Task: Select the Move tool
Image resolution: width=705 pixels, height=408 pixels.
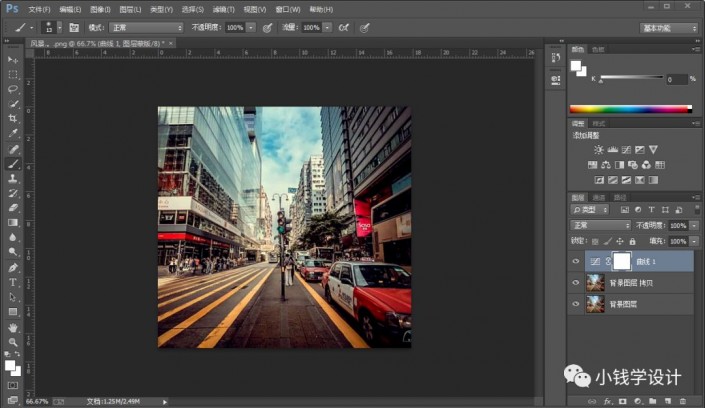Action: [x=13, y=60]
